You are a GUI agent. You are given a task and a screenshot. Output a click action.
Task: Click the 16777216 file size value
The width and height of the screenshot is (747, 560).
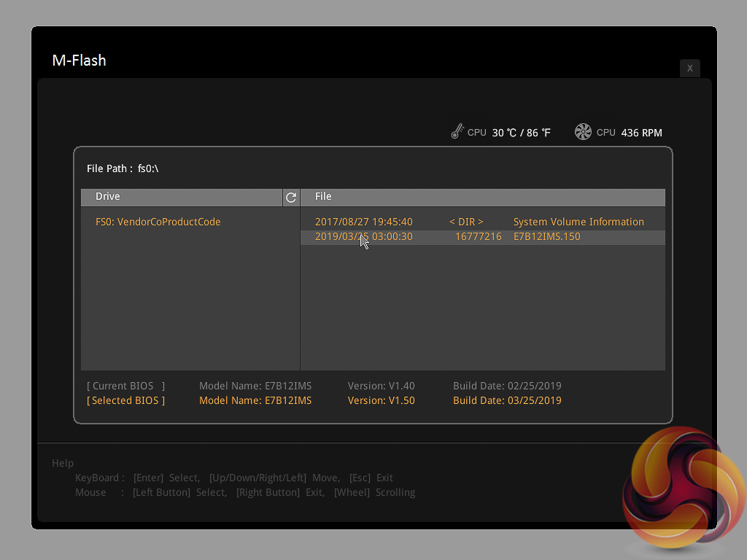point(478,237)
